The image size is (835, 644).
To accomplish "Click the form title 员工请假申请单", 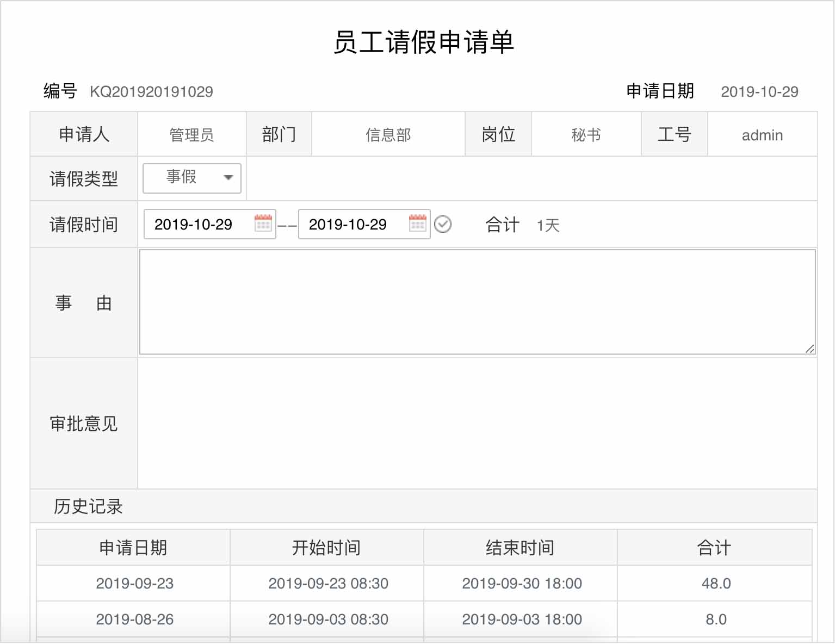I will click(425, 41).
